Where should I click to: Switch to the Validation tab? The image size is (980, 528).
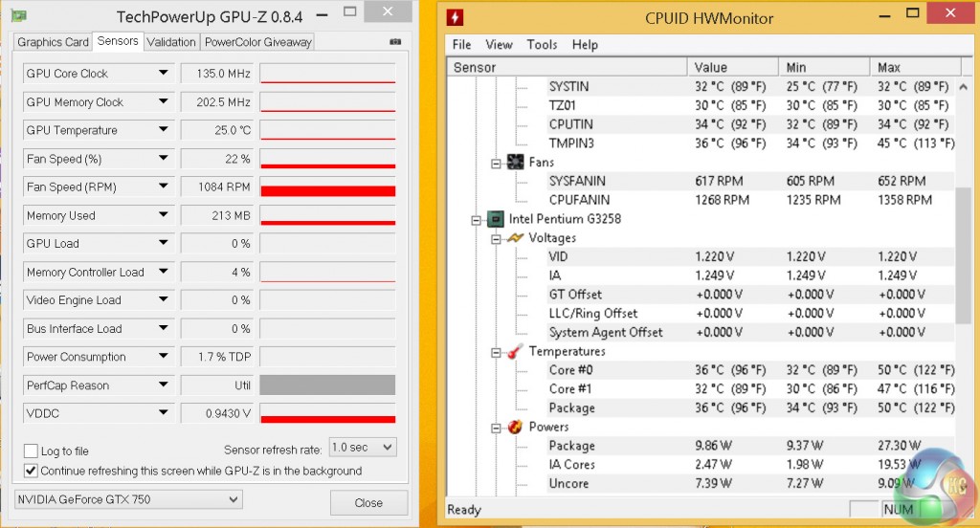pyautogui.click(x=171, y=42)
